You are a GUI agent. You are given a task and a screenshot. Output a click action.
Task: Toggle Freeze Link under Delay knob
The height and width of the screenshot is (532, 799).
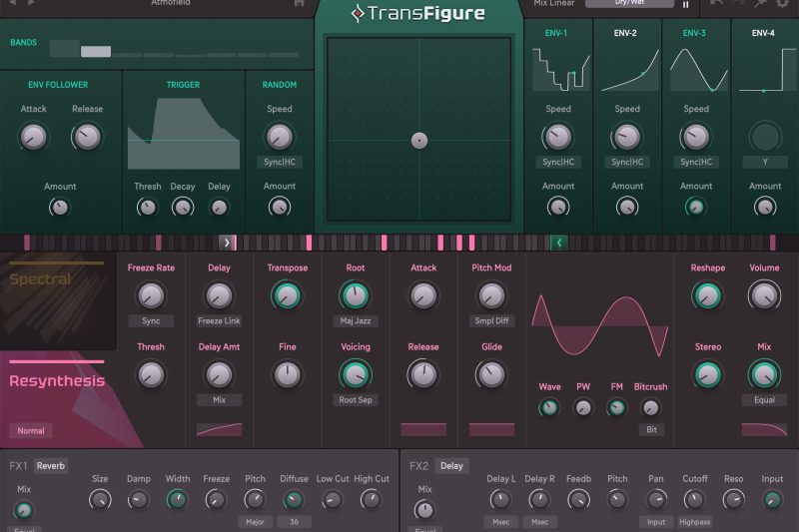click(219, 320)
